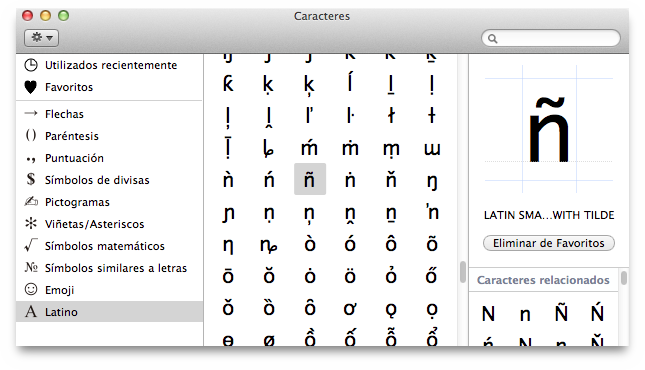Screen dimensions: 645x370
Task: Click the arrow icon next to Flechas
Action: pyautogui.click(x=31, y=113)
